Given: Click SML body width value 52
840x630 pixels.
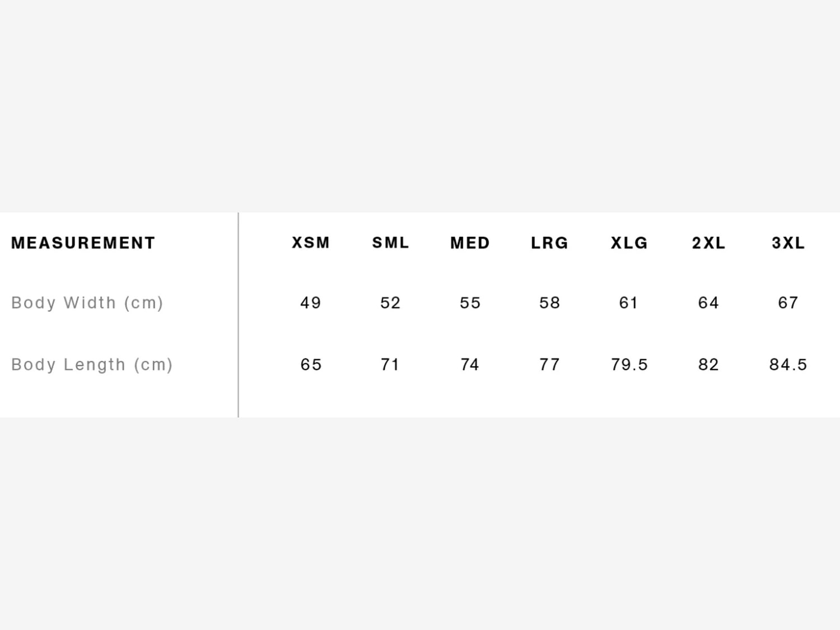Looking at the screenshot, I should (390, 303).
